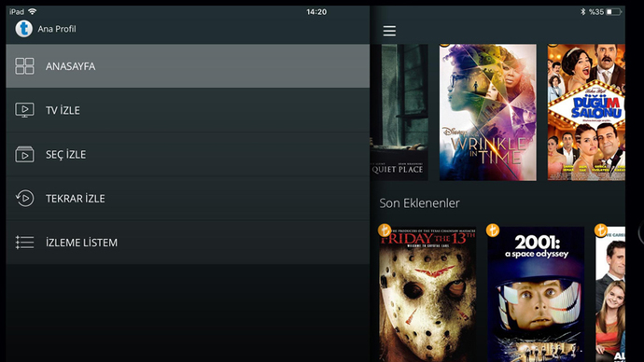Open SEÇ İZLE menu item

pos(188,154)
